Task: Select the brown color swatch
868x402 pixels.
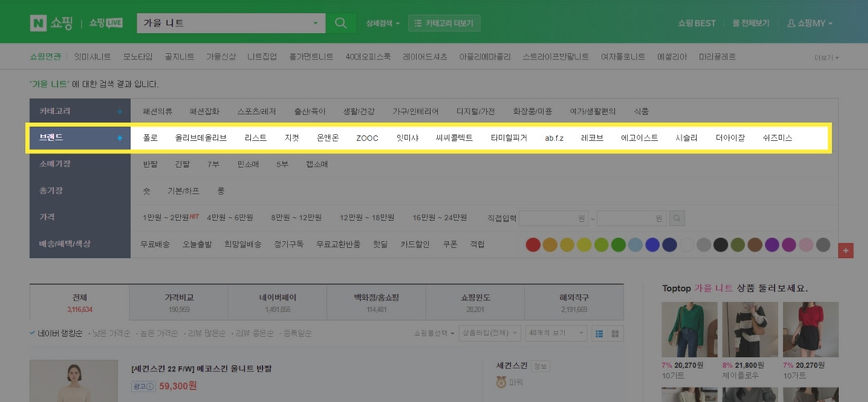Action: click(755, 244)
